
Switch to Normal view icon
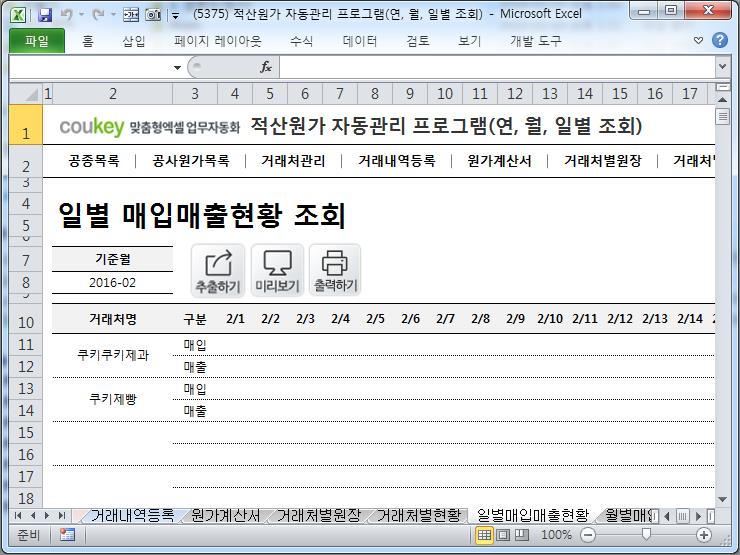484,535
